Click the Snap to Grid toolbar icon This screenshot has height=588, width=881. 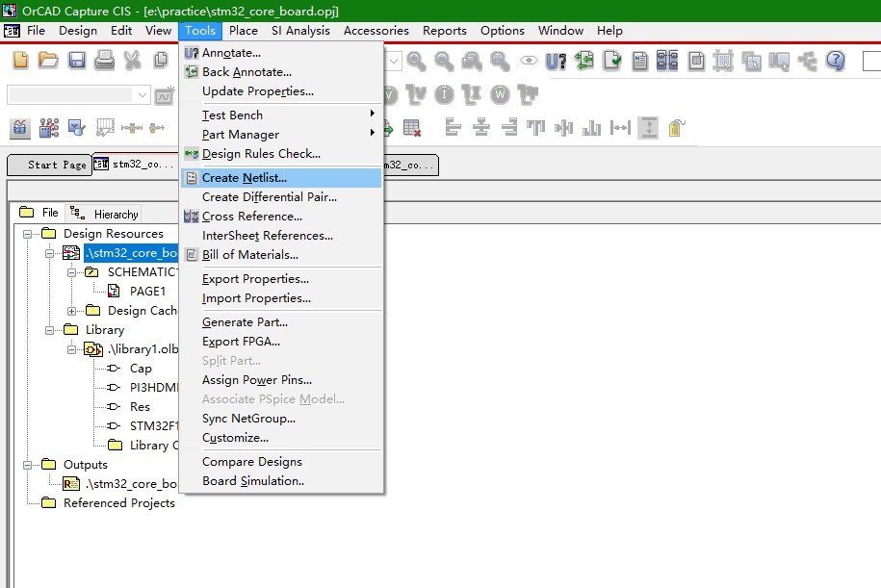723,61
